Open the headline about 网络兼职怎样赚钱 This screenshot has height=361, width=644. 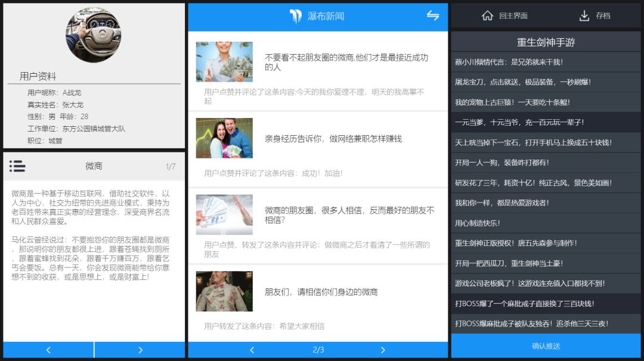tap(334, 139)
